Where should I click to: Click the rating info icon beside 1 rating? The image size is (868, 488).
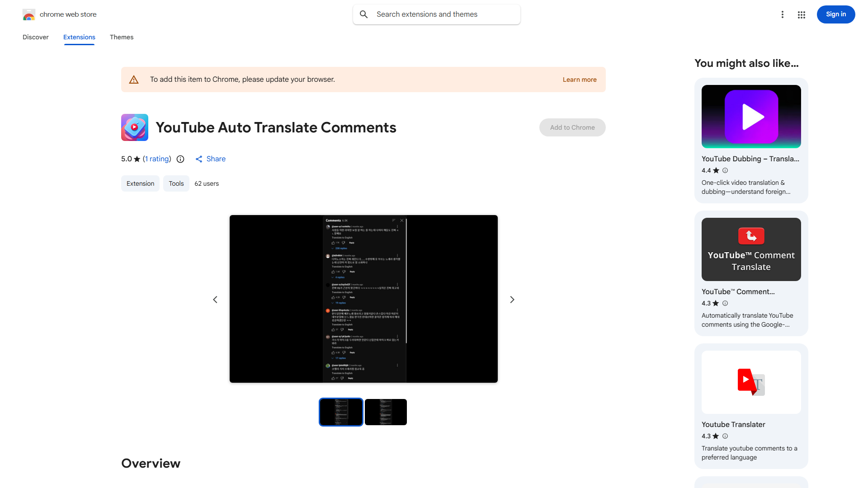(180, 159)
